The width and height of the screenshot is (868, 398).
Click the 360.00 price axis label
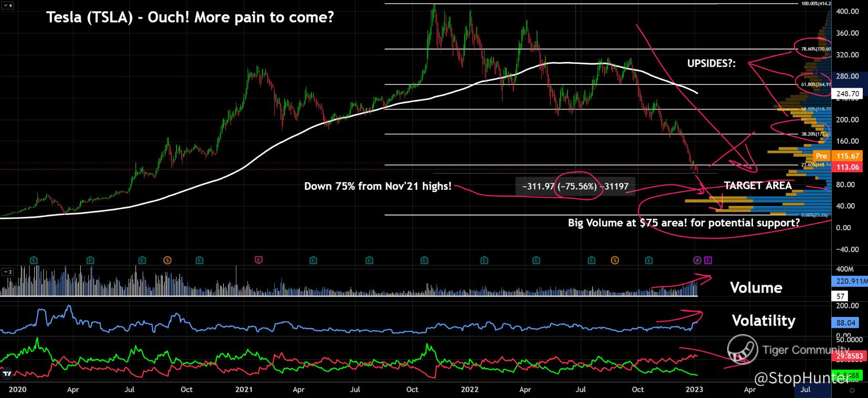(x=847, y=33)
